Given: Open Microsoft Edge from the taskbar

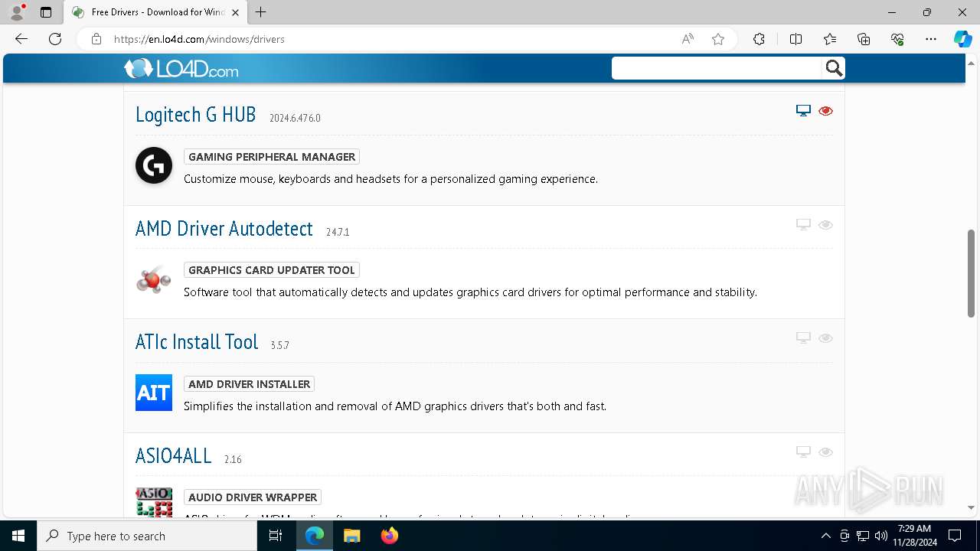Looking at the screenshot, I should tap(315, 536).
